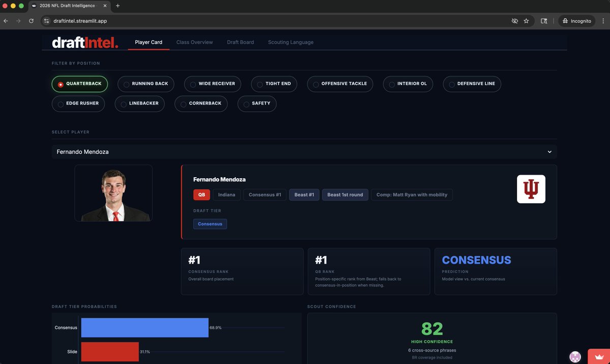Click the draftIntel logo
The height and width of the screenshot is (364, 610).
85,42
